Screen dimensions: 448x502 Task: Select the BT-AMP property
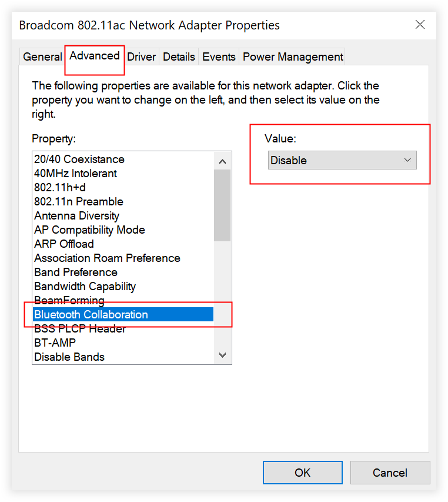pos(123,343)
